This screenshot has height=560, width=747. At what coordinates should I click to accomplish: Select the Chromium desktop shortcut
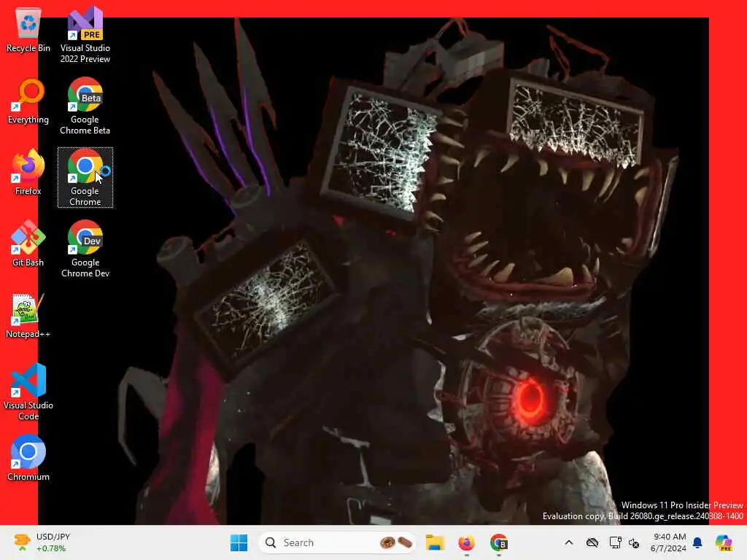click(x=28, y=459)
